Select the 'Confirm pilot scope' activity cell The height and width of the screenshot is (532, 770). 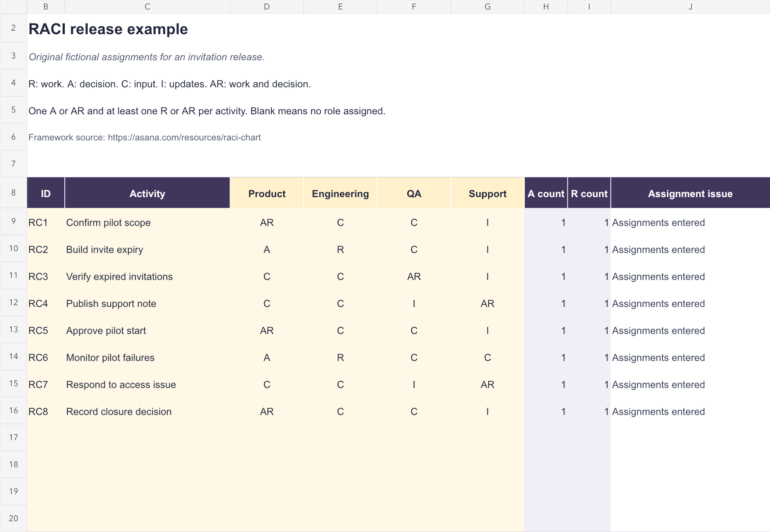coord(147,222)
